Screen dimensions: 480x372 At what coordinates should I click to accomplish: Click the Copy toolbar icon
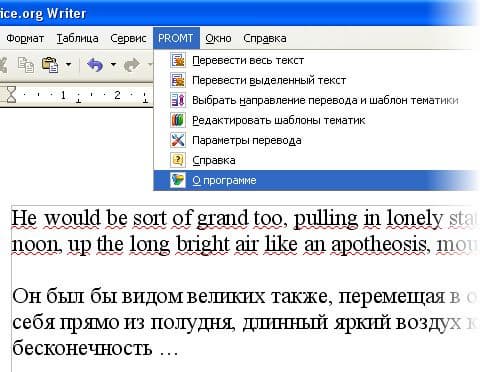tap(26, 65)
